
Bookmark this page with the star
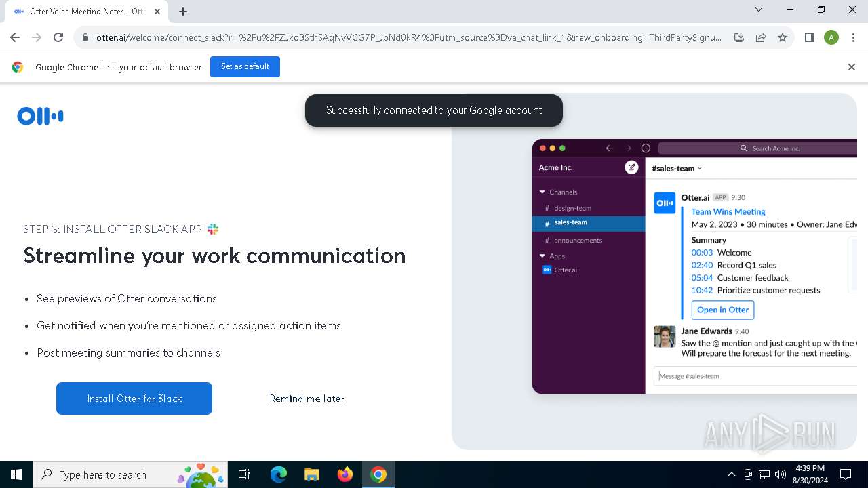[x=783, y=37]
